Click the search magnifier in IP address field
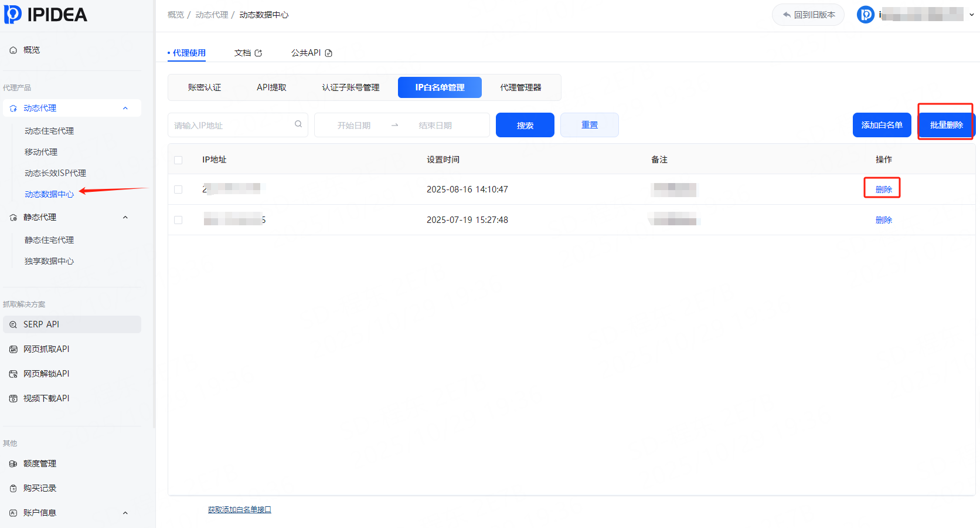 point(298,124)
